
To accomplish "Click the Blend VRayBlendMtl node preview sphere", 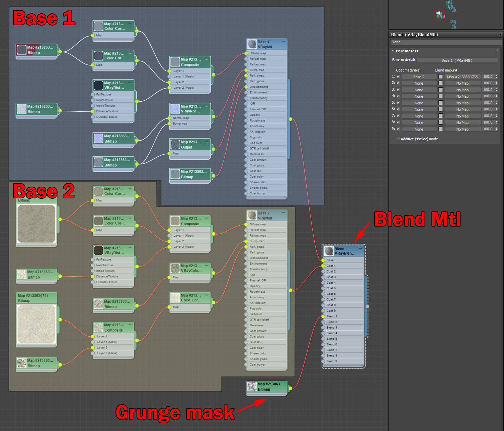I will point(329,251).
